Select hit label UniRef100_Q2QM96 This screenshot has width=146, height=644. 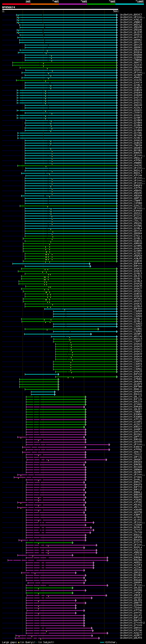[x=131, y=58]
